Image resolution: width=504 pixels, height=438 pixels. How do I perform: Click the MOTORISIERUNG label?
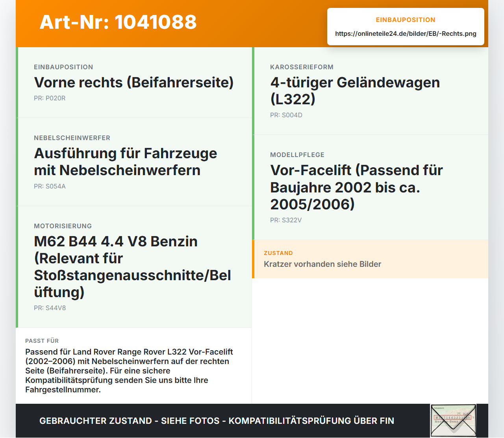pos(63,226)
